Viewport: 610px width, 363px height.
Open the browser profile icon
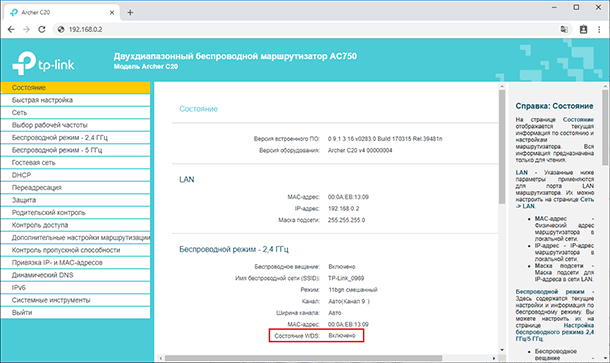[583, 29]
